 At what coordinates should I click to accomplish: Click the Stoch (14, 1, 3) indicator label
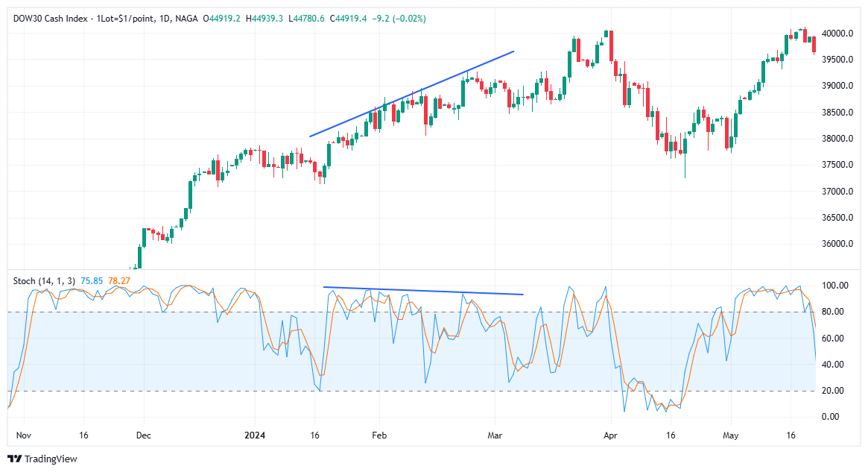(43, 280)
